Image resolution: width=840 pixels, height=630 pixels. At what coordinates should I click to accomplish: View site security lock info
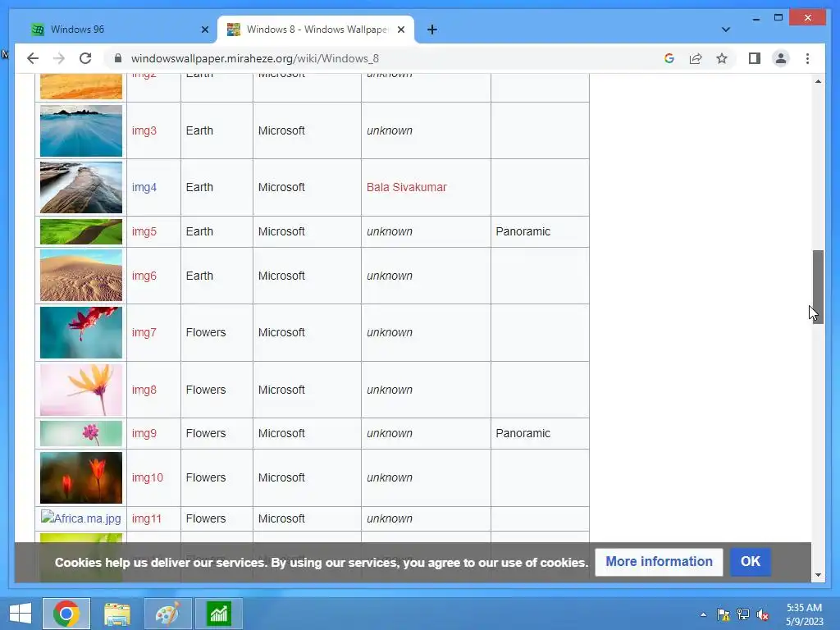point(118,58)
